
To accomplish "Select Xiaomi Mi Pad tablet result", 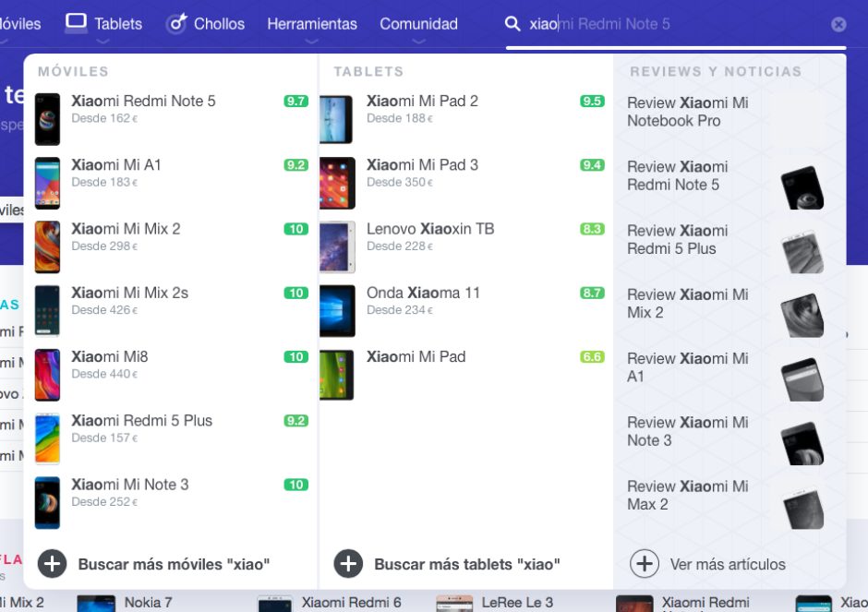I will 464,375.
